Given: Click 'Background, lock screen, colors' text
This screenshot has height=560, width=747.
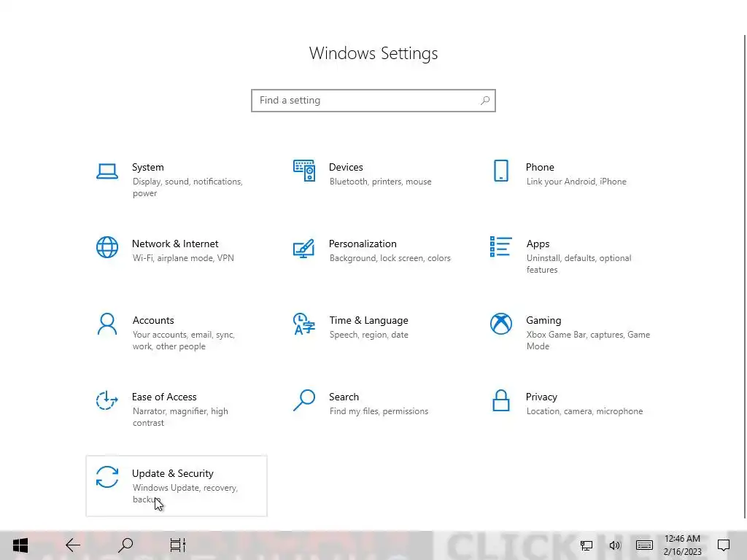Looking at the screenshot, I should [x=390, y=258].
